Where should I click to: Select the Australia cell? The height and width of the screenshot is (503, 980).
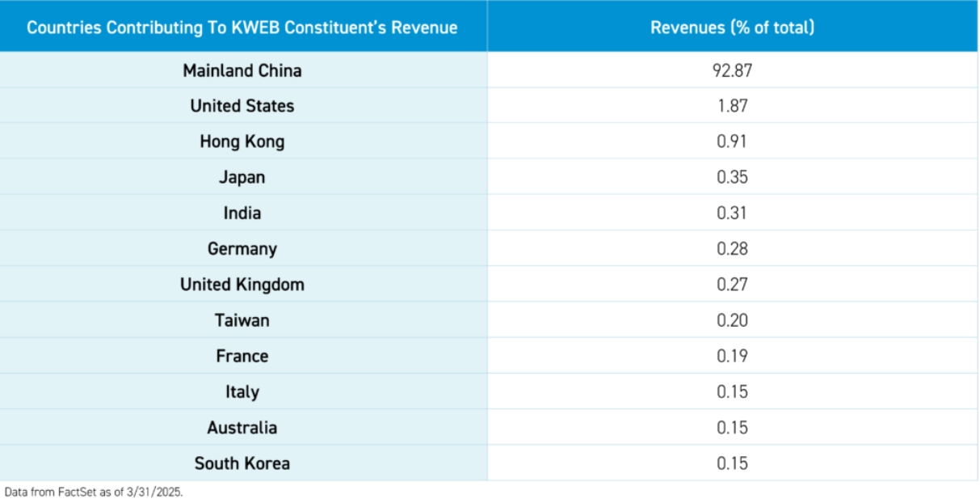coord(242,427)
